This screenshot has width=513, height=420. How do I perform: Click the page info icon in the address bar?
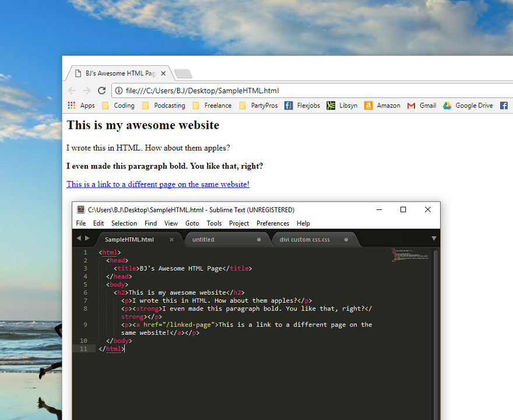click(117, 90)
